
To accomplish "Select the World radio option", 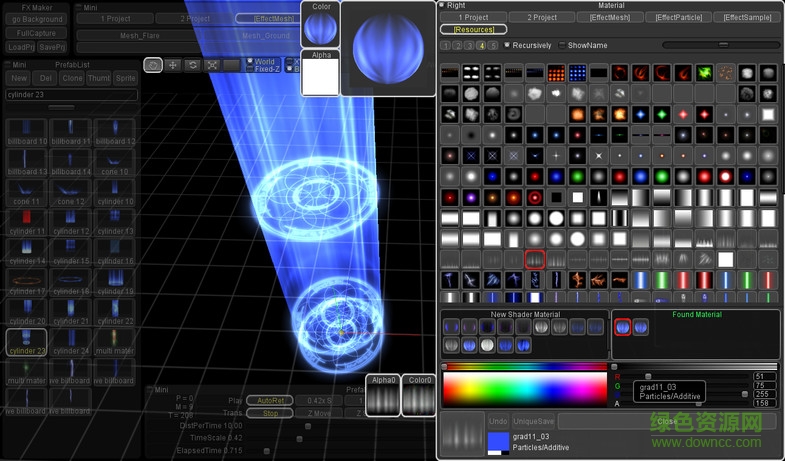I will point(250,62).
